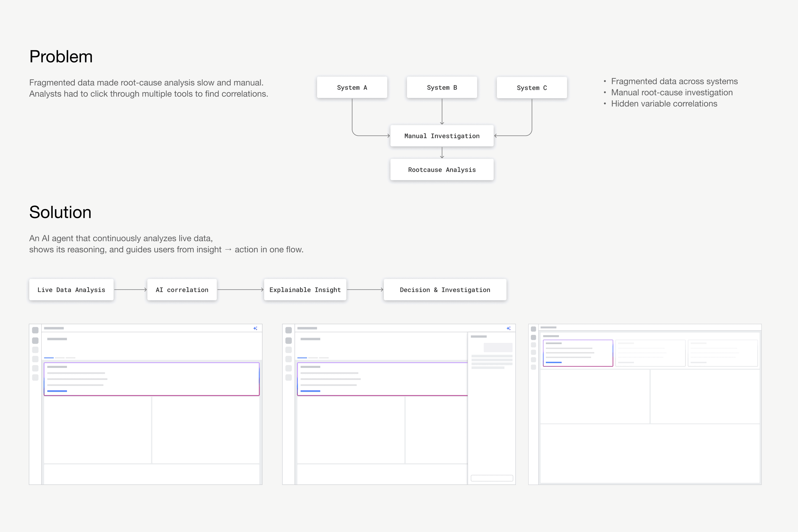Click the second sidebar square in the second wireframe
This screenshot has height=532, width=798.
(x=289, y=340)
